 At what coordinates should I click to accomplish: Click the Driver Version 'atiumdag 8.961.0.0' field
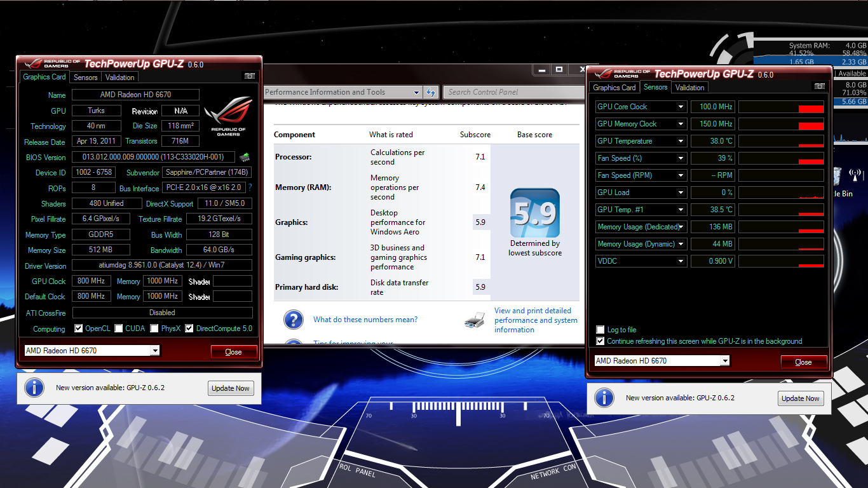pos(162,266)
